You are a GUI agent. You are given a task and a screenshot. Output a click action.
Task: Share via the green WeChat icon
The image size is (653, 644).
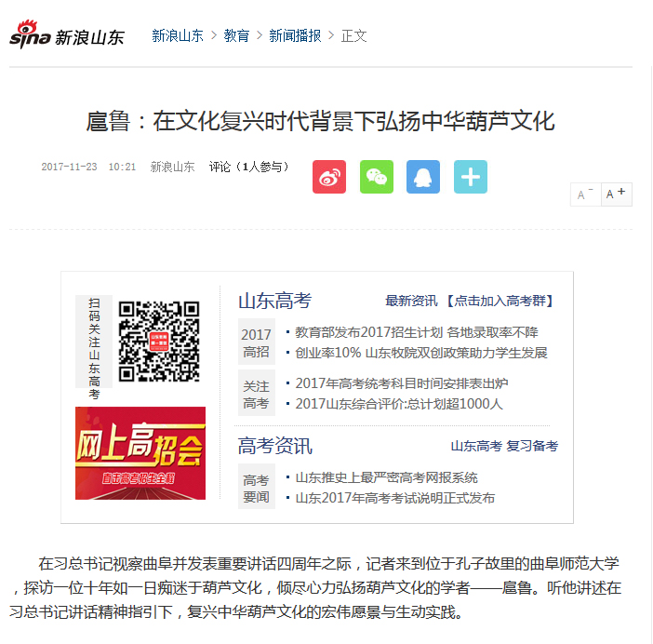click(377, 177)
